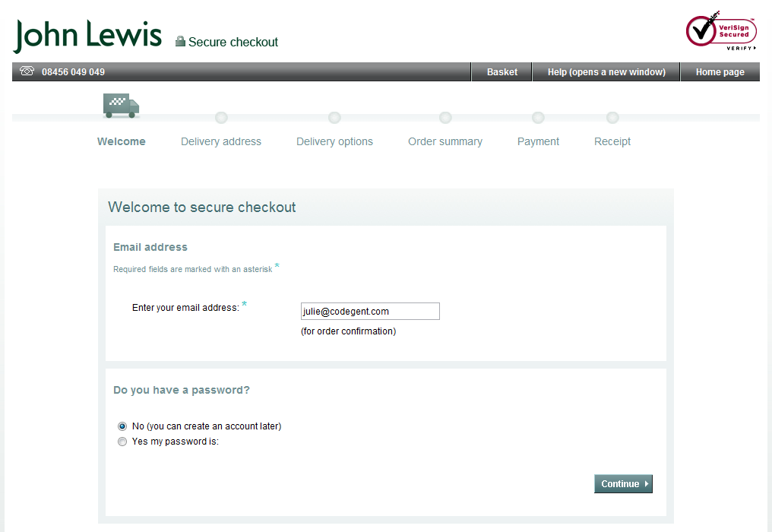The height and width of the screenshot is (532, 772).
Task: Click the Payment step progress circle
Action: coord(538,118)
